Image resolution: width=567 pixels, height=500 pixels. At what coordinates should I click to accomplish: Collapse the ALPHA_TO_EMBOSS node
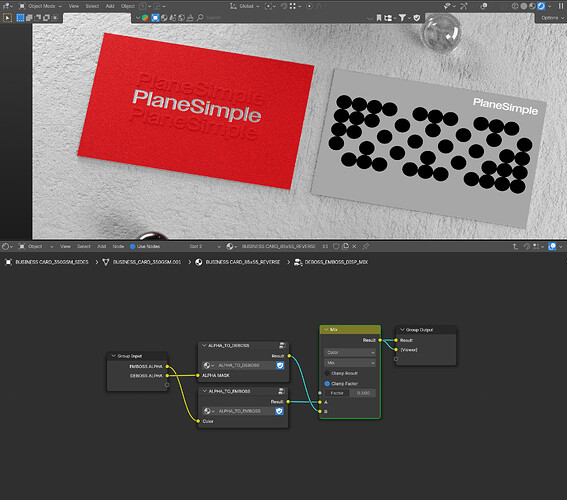(x=204, y=391)
